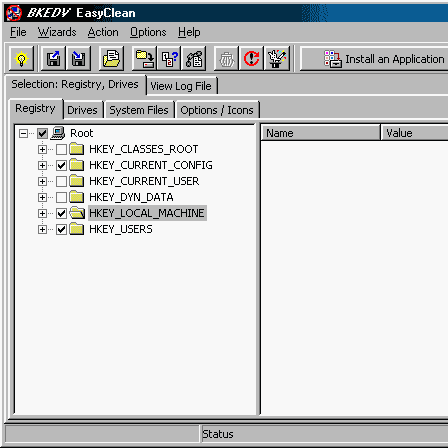448x448 pixels.
Task: Collapse the Root tree node
Action: [x=23, y=134]
